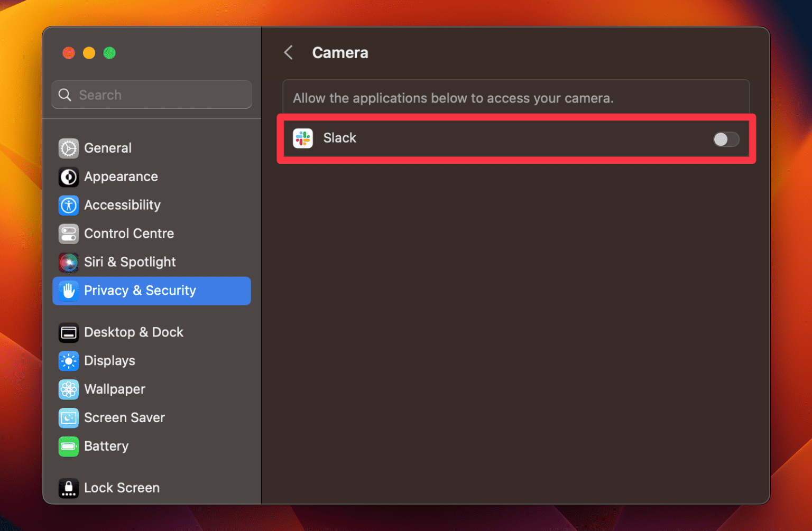The height and width of the screenshot is (531, 812).
Task: Click the Accessibility sidebar icon
Action: coord(68,206)
